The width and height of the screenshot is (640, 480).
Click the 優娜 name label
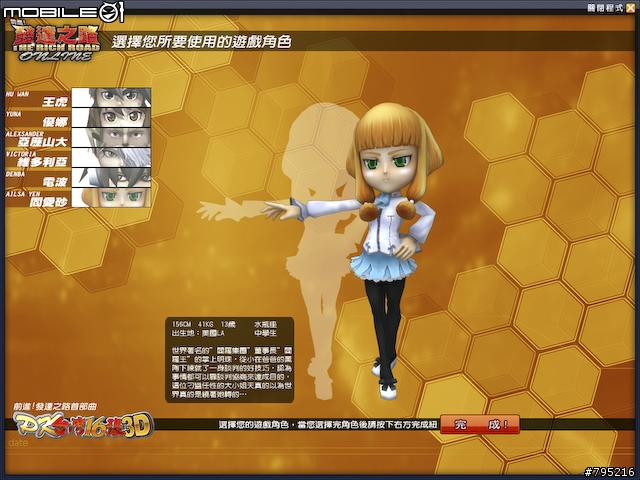click(55, 122)
